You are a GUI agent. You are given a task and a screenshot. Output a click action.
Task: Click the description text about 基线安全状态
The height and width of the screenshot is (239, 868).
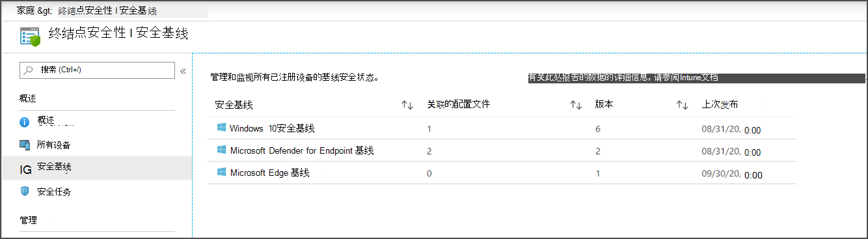(295, 77)
